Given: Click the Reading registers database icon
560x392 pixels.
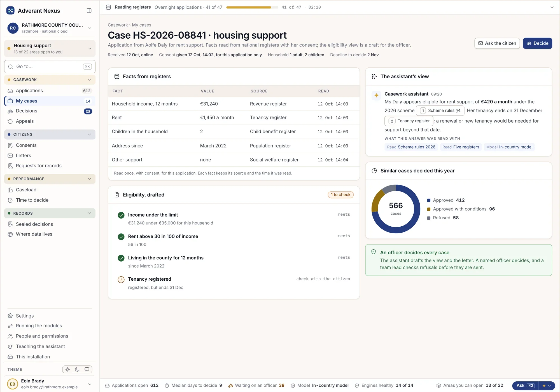Looking at the screenshot, I should click(x=108, y=7).
